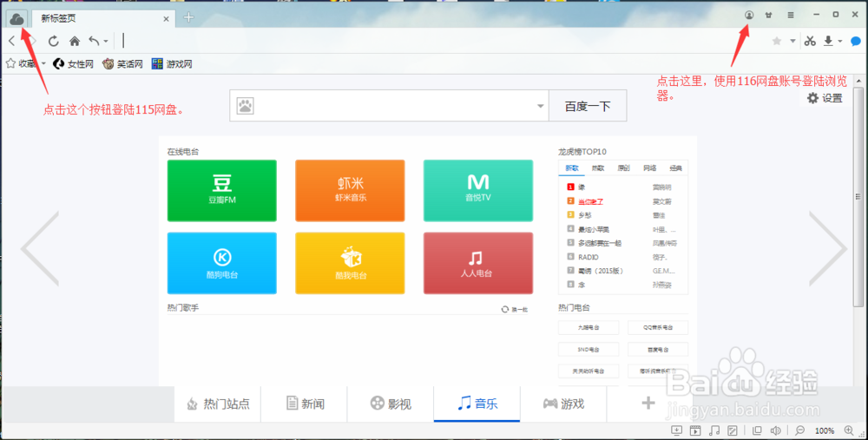
Task: Open the user account login icon
Action: (x=749, y=15)
